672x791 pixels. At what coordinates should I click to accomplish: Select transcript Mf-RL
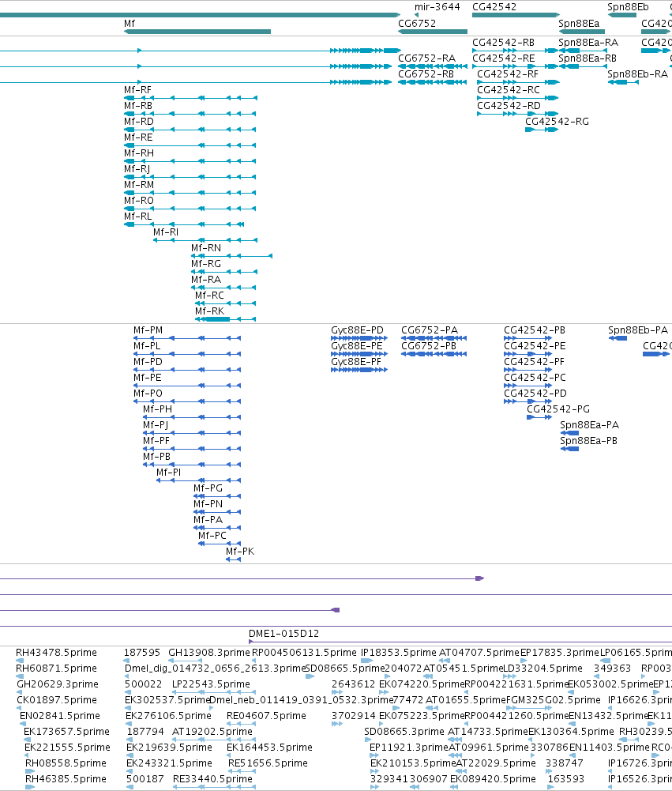coord(137,216)
